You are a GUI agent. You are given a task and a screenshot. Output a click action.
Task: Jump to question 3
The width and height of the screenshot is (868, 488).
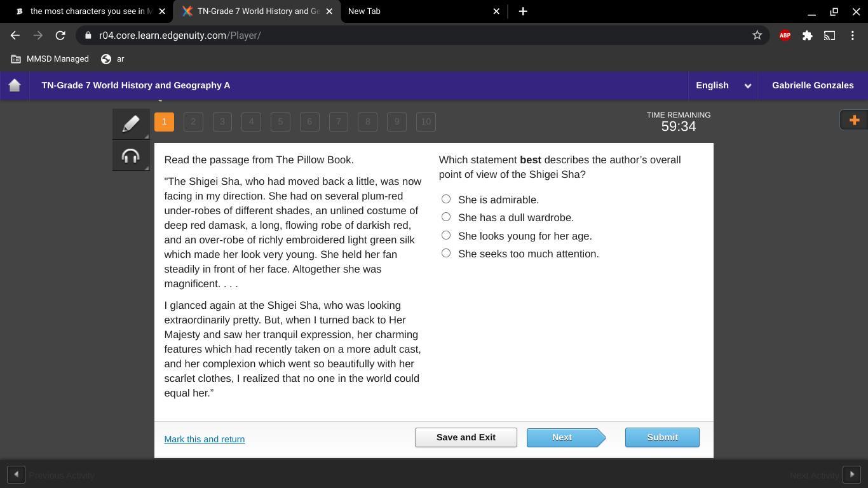[x=222, y=121]
